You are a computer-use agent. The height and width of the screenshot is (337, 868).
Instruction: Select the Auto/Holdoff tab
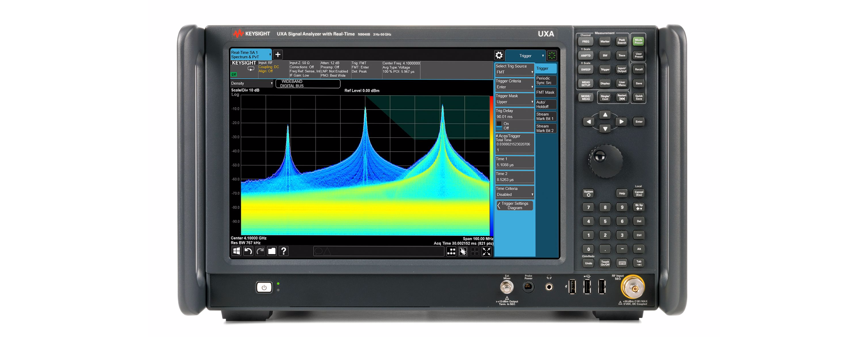point(545,104)
